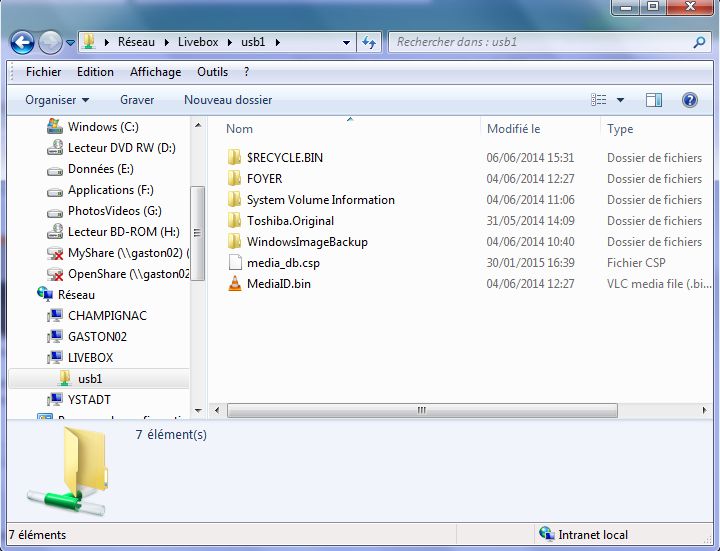Click the network folder icon in address bar
Viewport: 720px width, 551px height.
[89, 42]
